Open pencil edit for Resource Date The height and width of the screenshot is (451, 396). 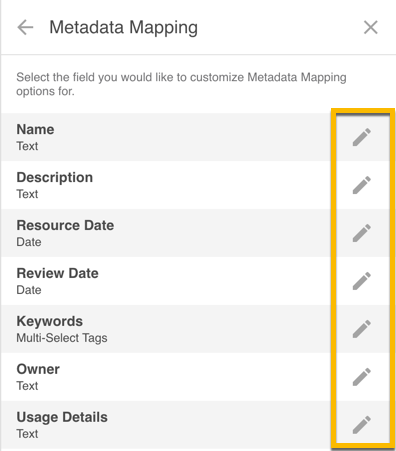(362, 233)
